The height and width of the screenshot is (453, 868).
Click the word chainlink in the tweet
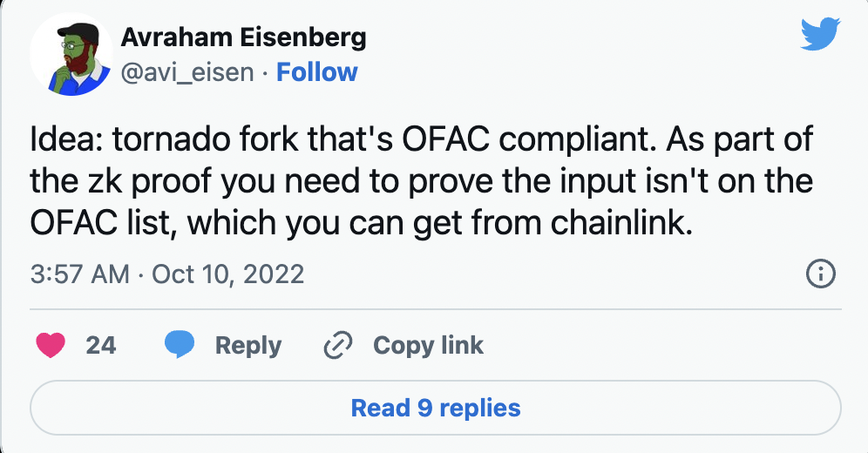[x=621, y=222]
